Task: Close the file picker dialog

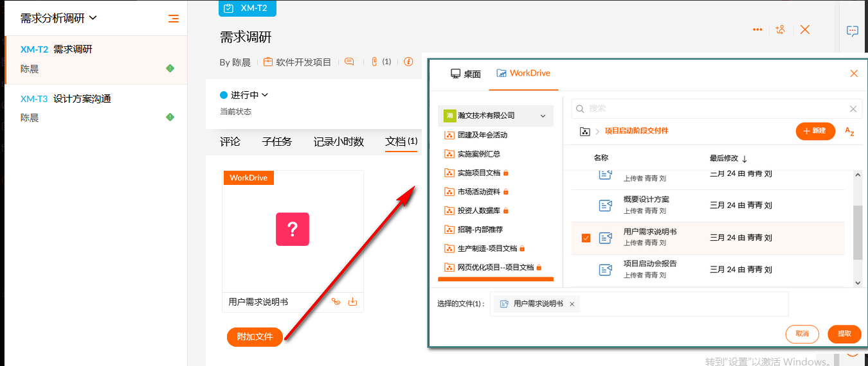Action: point(854,74)
